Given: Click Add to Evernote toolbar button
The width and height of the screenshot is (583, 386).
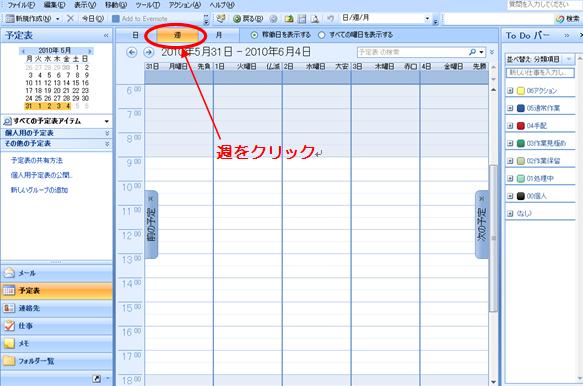Looking at the screenshot, I should click(140, 19).
